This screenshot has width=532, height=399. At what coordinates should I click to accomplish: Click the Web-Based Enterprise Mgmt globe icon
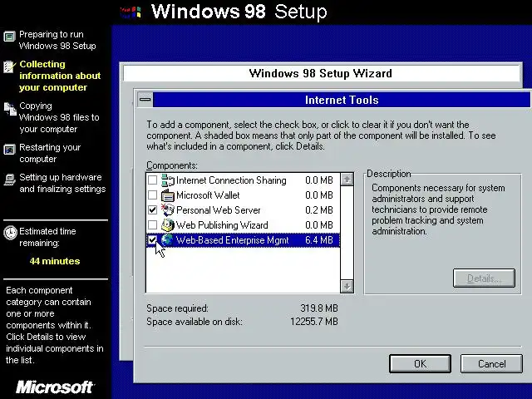(167, 240)
